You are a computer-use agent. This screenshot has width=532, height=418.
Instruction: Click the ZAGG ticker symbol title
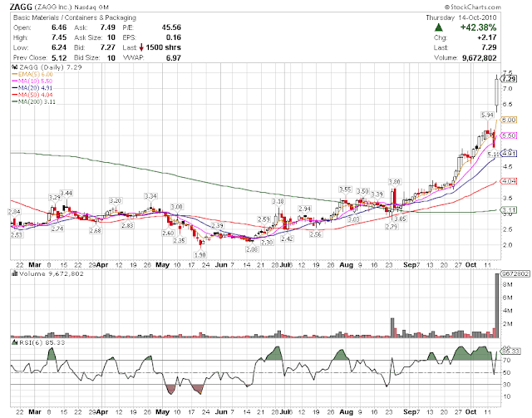click(x=21, y=7)
